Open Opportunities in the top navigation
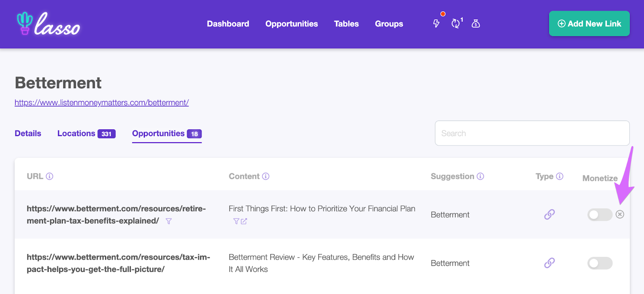The image size is (644, 294). coord(291,24)
